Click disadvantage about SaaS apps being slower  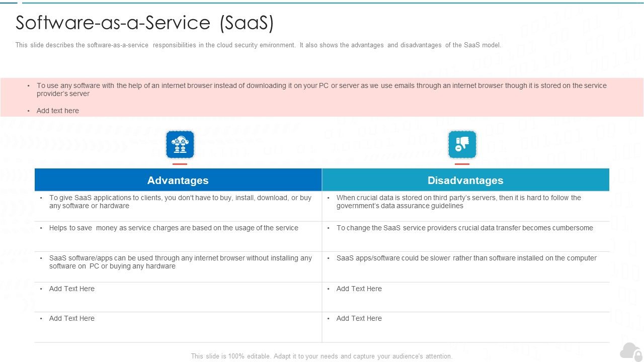[466, 258]
